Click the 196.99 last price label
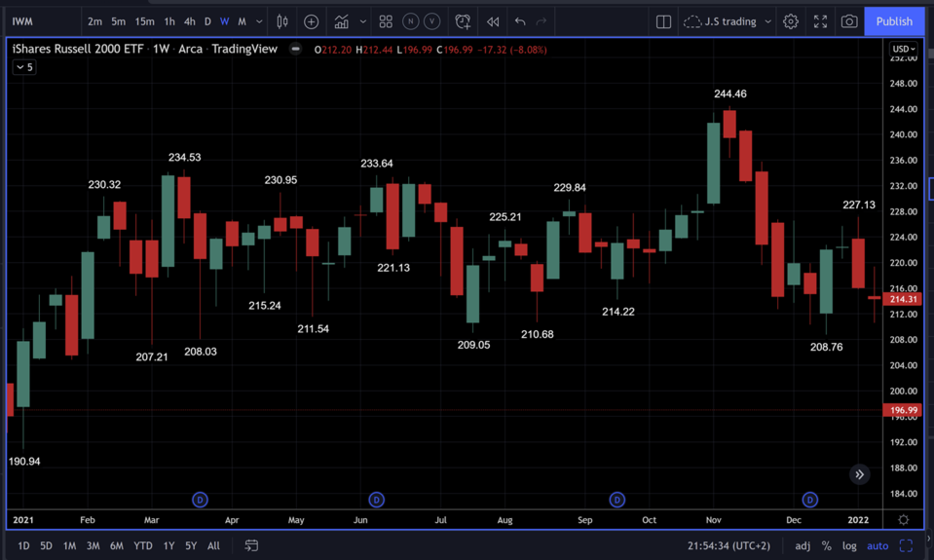 tap(903, 410)
